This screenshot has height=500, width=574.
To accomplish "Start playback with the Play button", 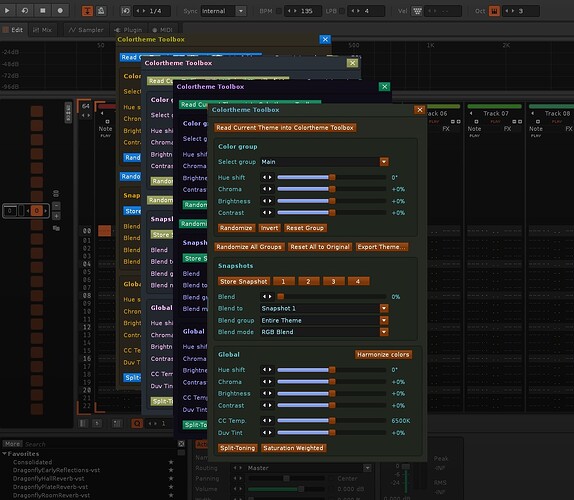I will [7, 11].
